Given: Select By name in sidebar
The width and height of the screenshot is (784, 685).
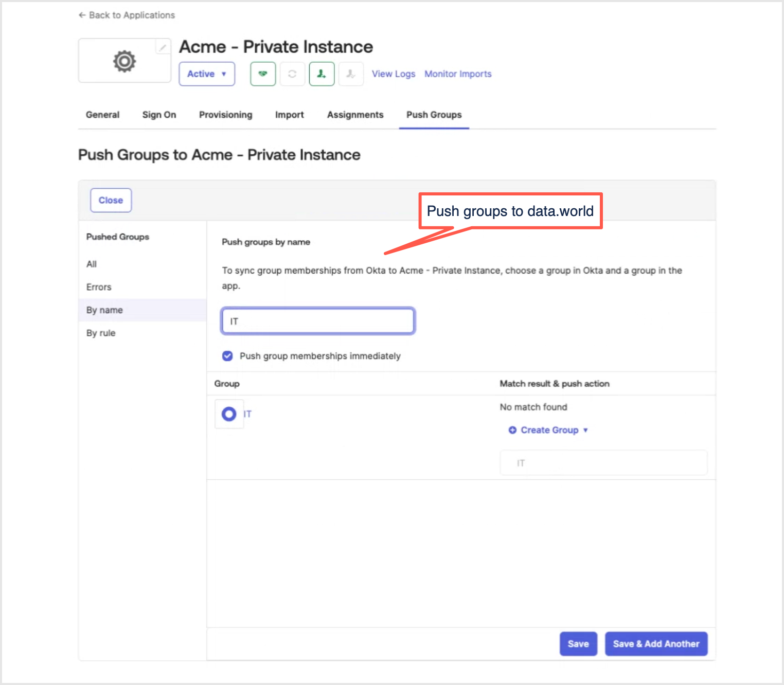Looking at the screenshot, I should pos(142,310).
